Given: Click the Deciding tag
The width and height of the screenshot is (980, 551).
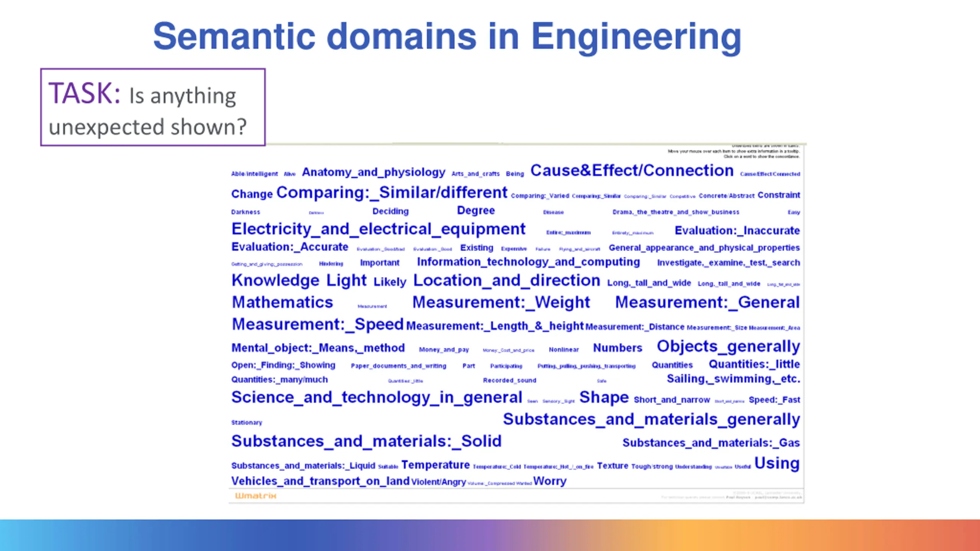Looking at the screenshot, I should (x=390, y=211).
